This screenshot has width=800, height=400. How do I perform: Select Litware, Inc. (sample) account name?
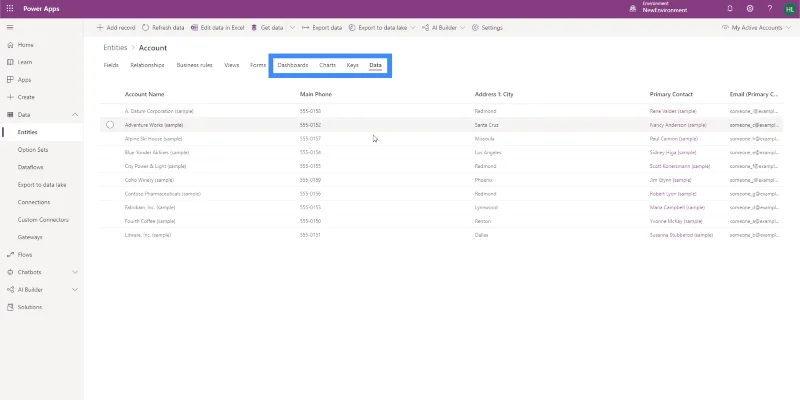(148, 235)
